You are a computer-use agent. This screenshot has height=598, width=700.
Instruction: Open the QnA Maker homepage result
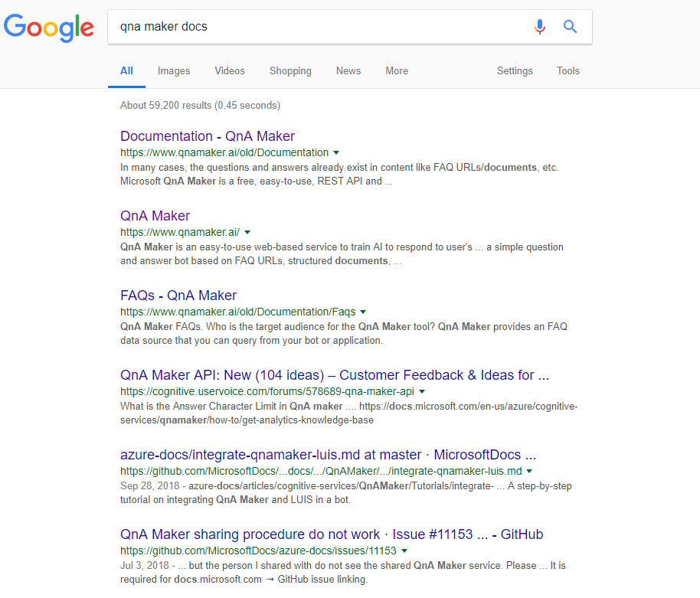pos(155,216)
